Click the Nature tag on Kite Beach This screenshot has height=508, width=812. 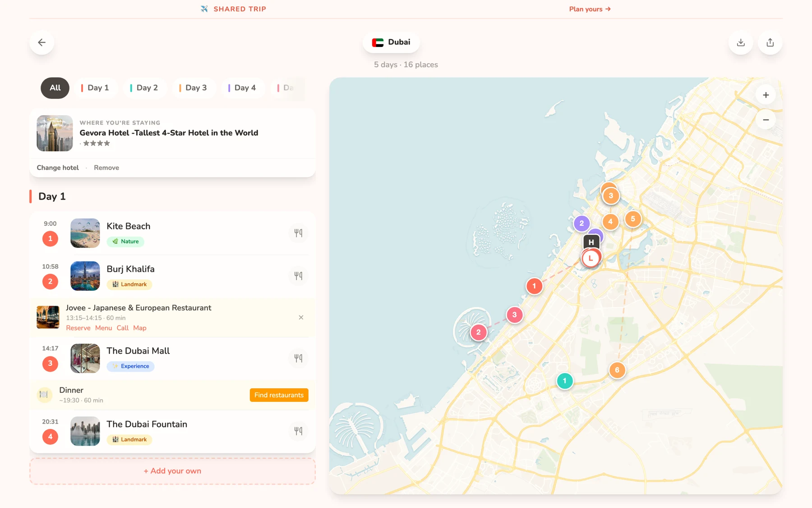pos(125,242)
